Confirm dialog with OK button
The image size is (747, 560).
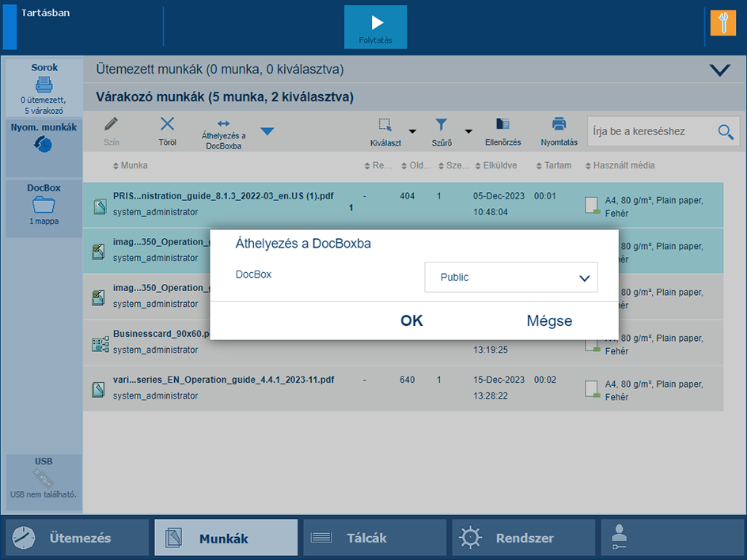(x=411, y=320)
